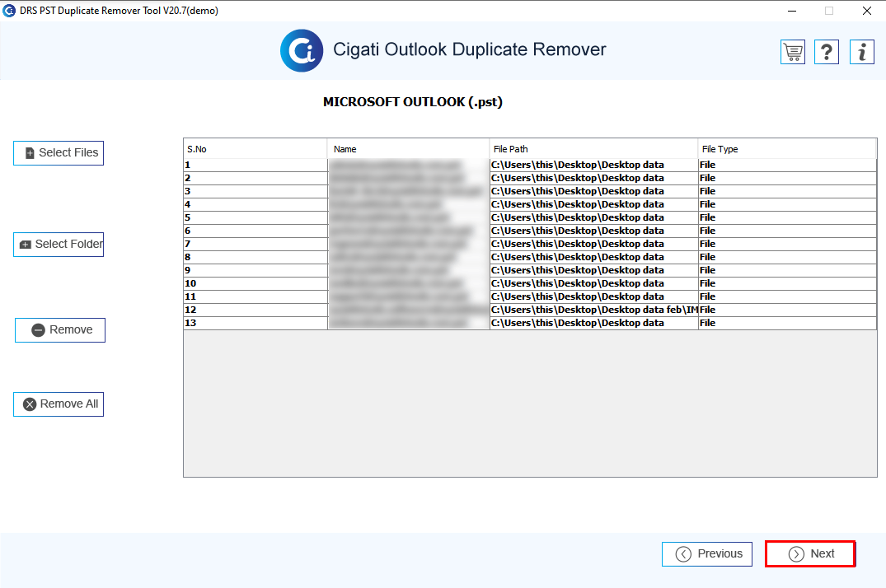Click the Cigati logo in header
Image resolution: width=886 pixels, height=588 pixels.
tap(302, 50)
